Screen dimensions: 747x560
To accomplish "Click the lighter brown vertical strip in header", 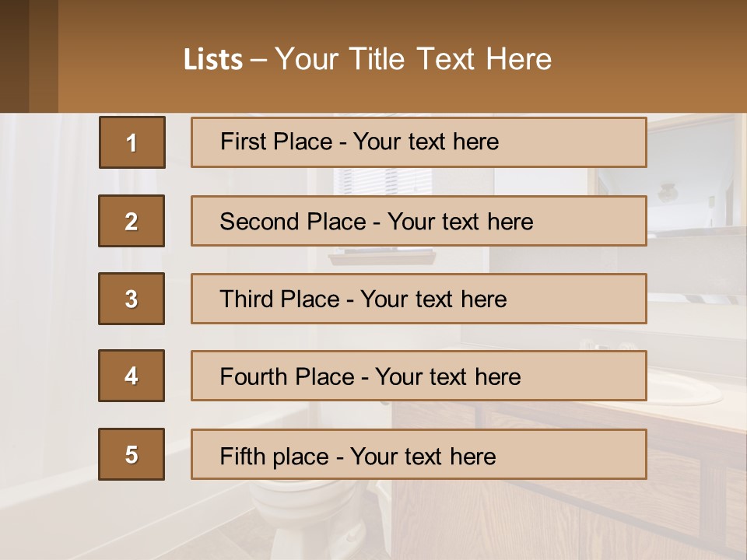I will tap(44, 56).
